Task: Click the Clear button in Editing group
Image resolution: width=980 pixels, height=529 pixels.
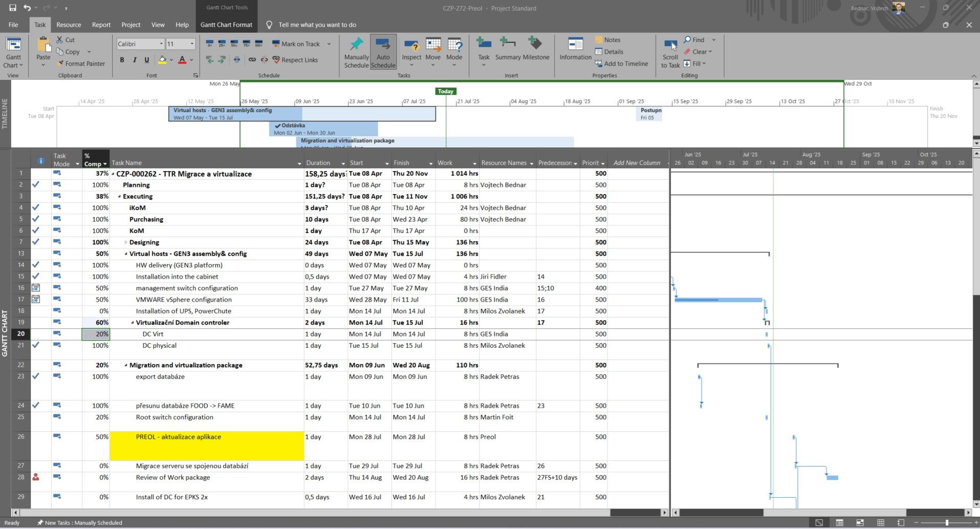Action: [698, 51]
